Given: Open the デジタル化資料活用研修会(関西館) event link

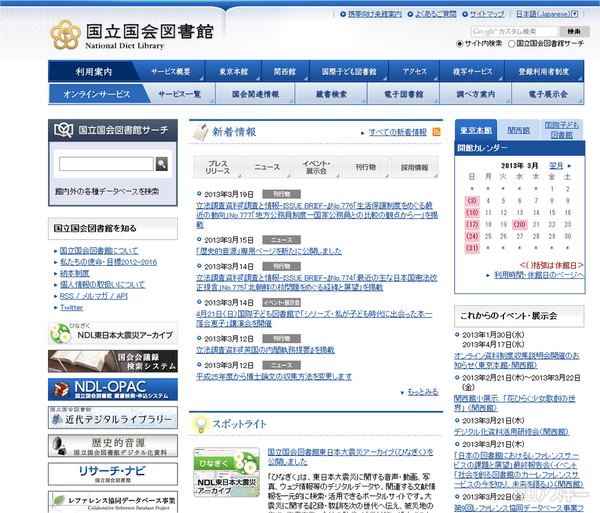Looking at the screenshot, I should pos(511,432).
